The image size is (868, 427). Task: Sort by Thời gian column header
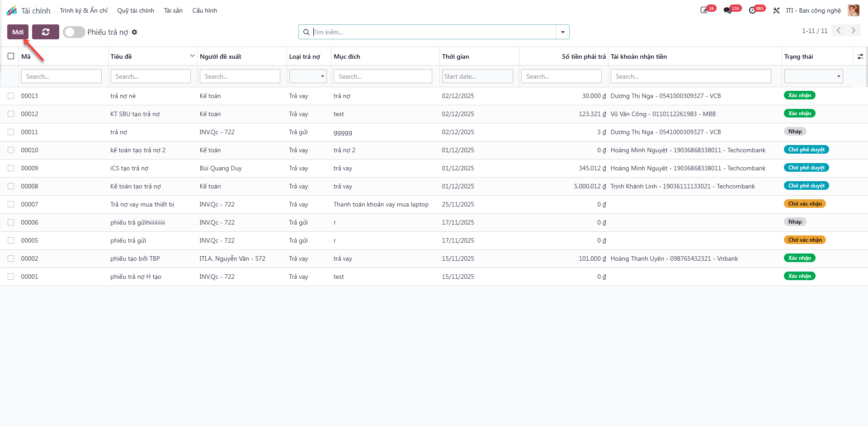pyautogui.click(x=456, y=56)
